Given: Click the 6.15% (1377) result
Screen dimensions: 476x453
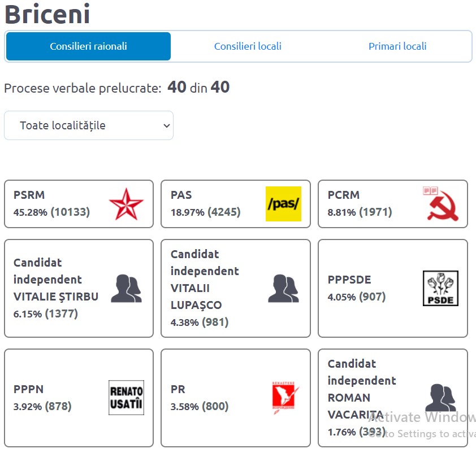Looking at the screenshot, I should point(46,313).
